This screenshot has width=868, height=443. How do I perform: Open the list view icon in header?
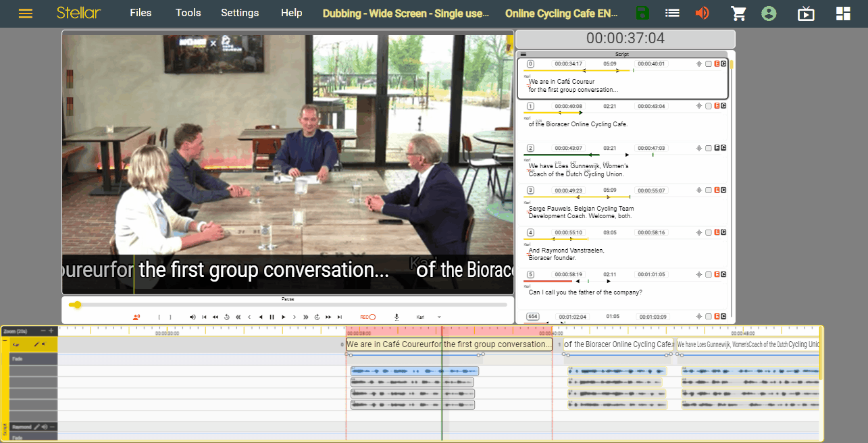[x=672, y=13]
